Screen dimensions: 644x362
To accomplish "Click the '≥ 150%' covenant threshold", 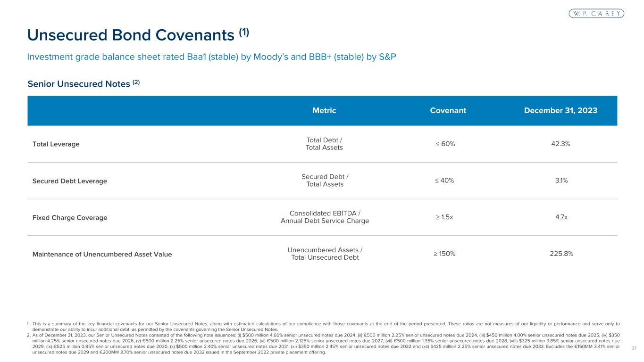I will 444,254.
